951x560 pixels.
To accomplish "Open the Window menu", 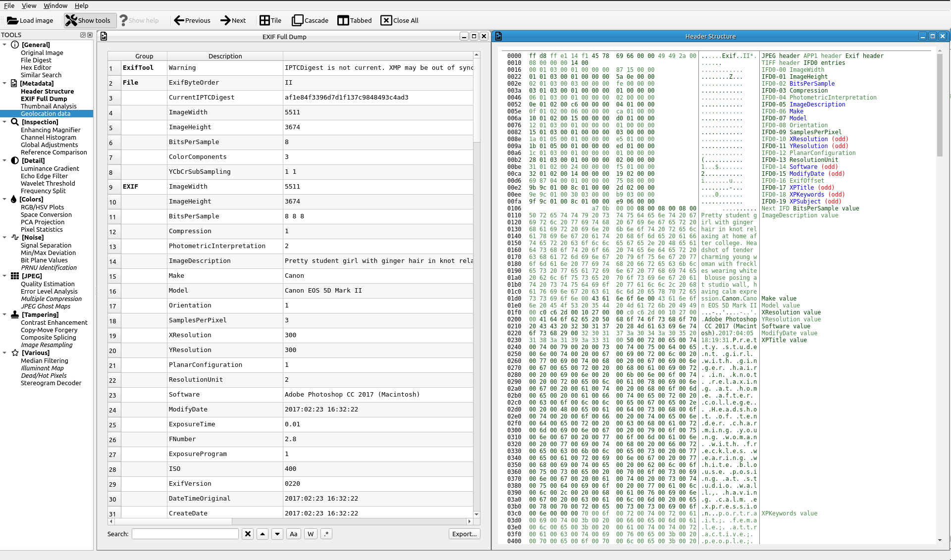I will [x=55, y=5].
